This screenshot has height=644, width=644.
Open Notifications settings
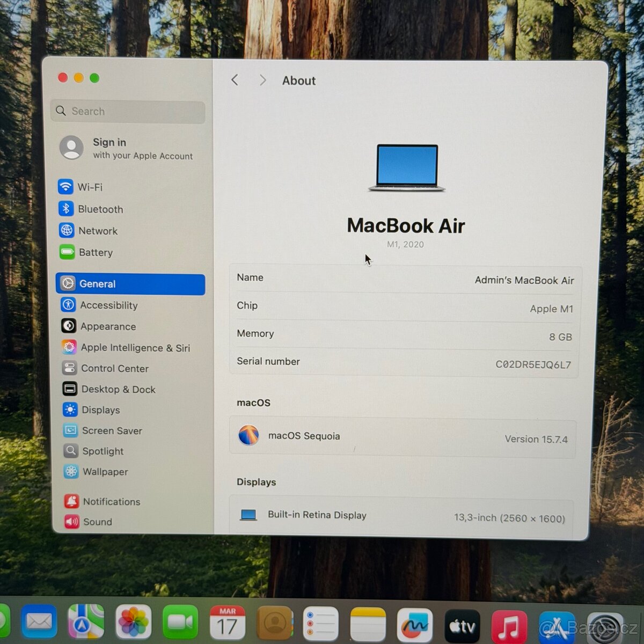coord(102,501)
